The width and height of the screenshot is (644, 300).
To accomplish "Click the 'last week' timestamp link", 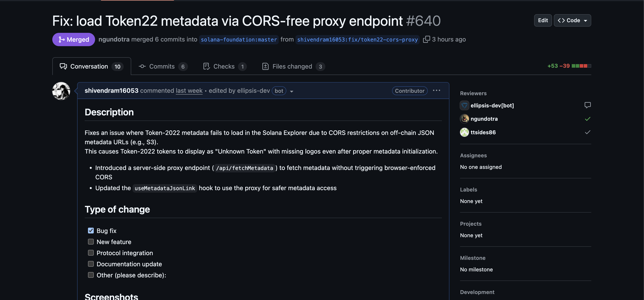I will [x=189, y=90].
